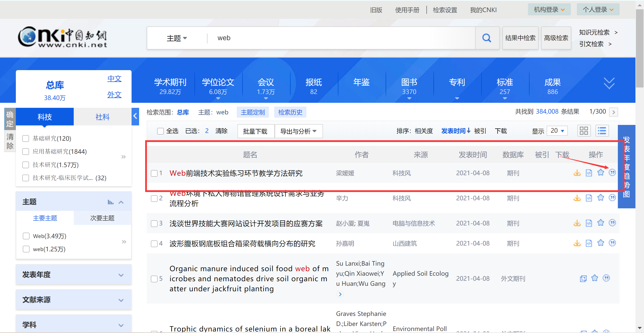Open HTML reading icon for result 2
Viewport: 644px width, 333px height.
(x=589, y=198)
